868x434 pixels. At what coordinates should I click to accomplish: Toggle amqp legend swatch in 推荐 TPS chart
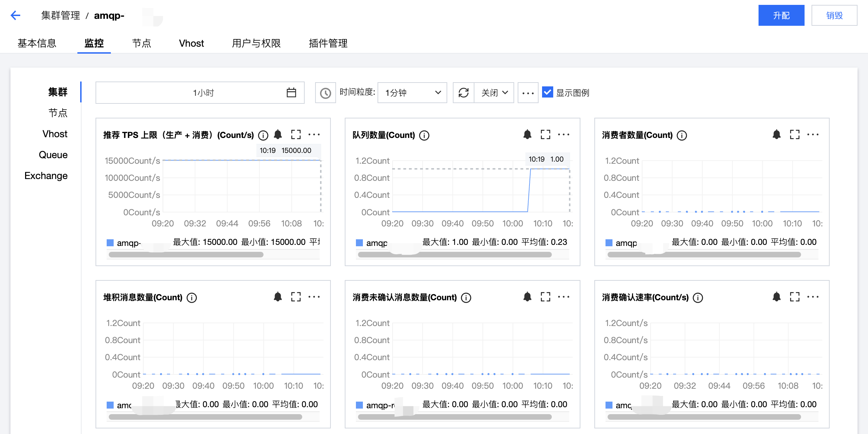click(110, 243)
